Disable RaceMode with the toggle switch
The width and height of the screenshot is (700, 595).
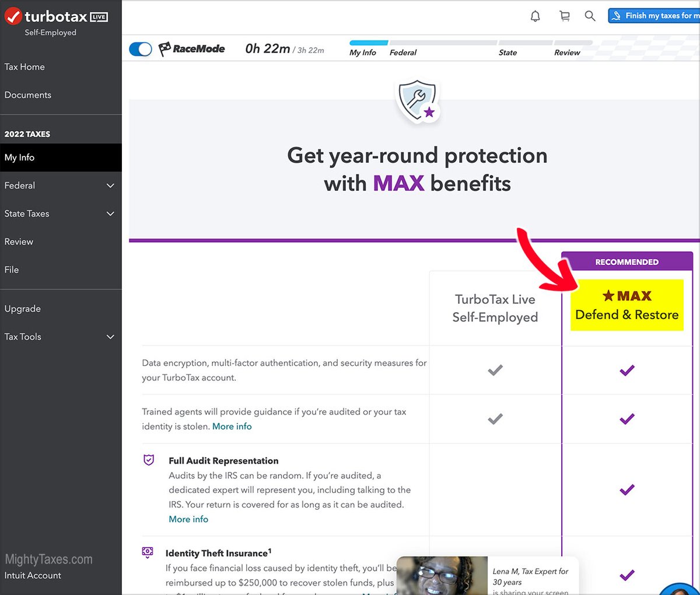click(x=140, y=49)
